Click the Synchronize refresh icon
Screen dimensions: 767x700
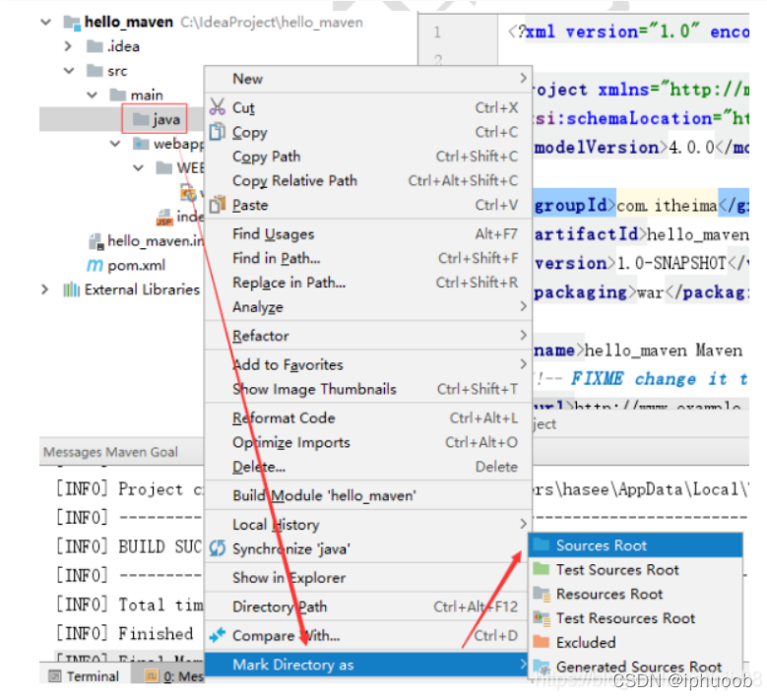[x=218, y=548]
